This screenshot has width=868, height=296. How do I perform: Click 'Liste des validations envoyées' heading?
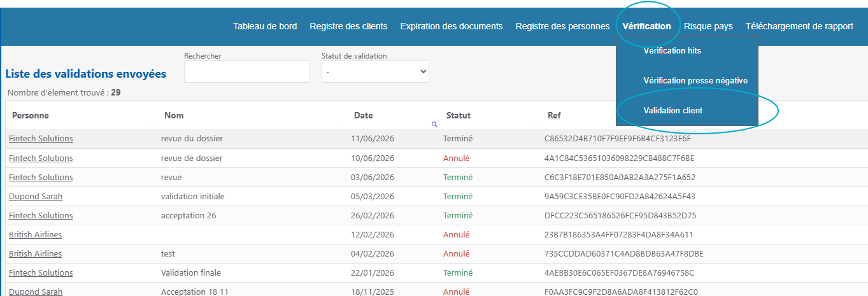85,74
